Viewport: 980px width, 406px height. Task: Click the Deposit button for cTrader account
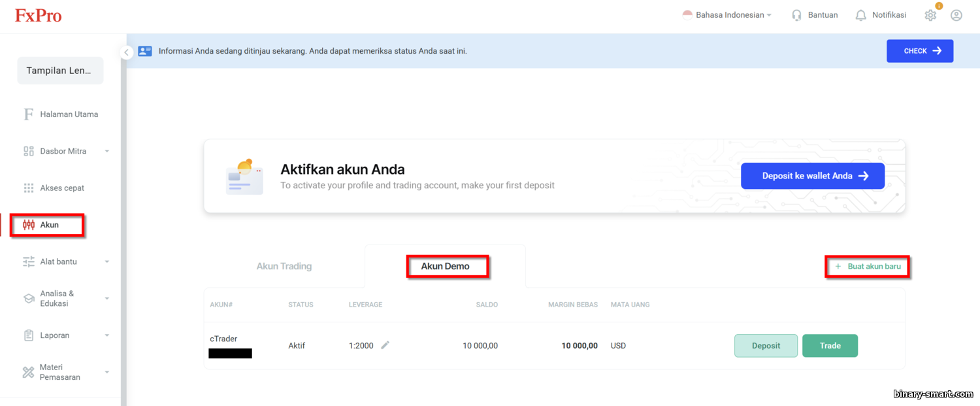[766, 346]
